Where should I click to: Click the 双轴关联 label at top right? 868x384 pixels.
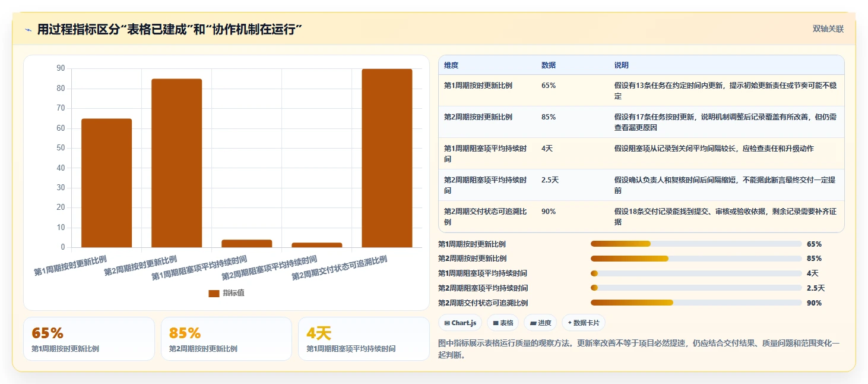[x=828, y=29]
